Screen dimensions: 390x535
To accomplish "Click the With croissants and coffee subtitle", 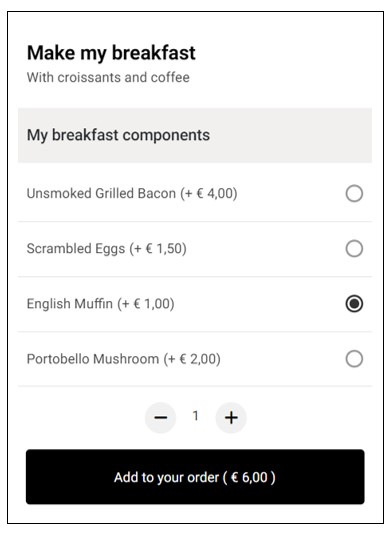I will click(108, 77).
